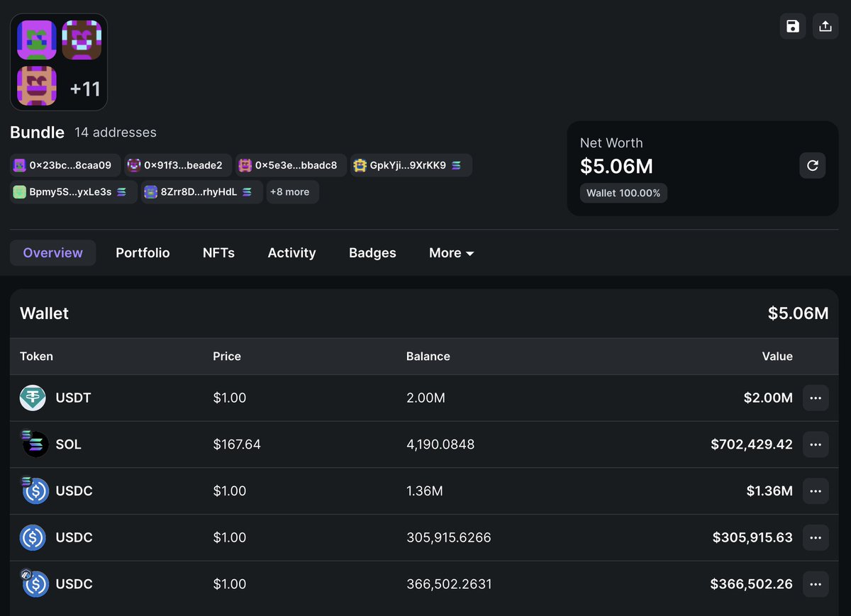The image size is (851, 616).
Task: Open options for the $305,915.63 USDC row
Action: pyautogui.click(x=816, y=538)
